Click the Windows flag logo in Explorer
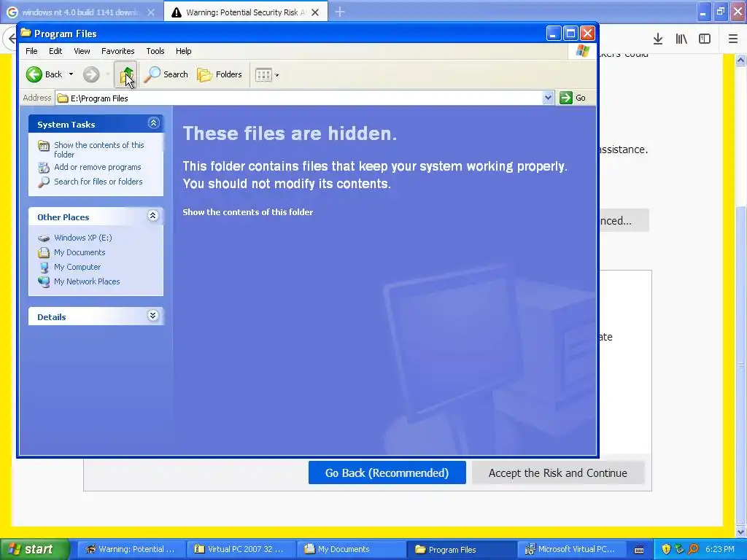This screenshot has height=560, width=747. pyautogui.click(x=582, y=51)
